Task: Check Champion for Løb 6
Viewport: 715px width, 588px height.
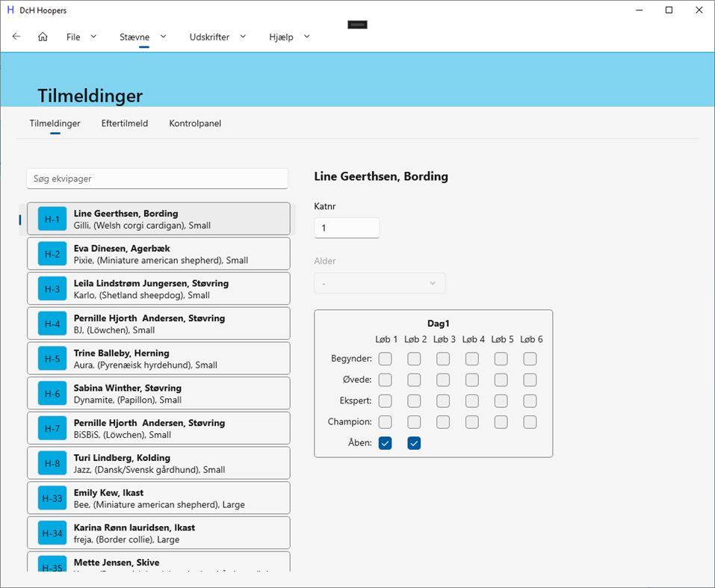Action: click(x=530, y=422)
